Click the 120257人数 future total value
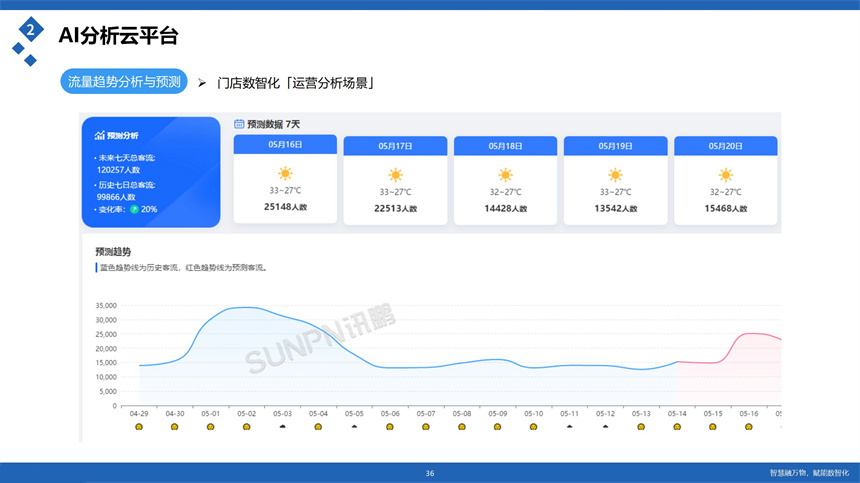Image resolution: width=860 pixels, height=483 pixels. point(118,170)
